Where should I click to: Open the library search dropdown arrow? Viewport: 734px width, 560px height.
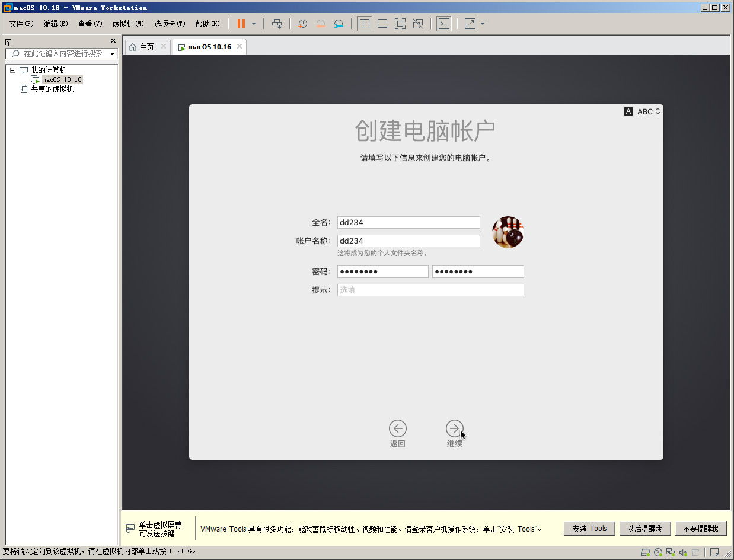tap(112, 53)
